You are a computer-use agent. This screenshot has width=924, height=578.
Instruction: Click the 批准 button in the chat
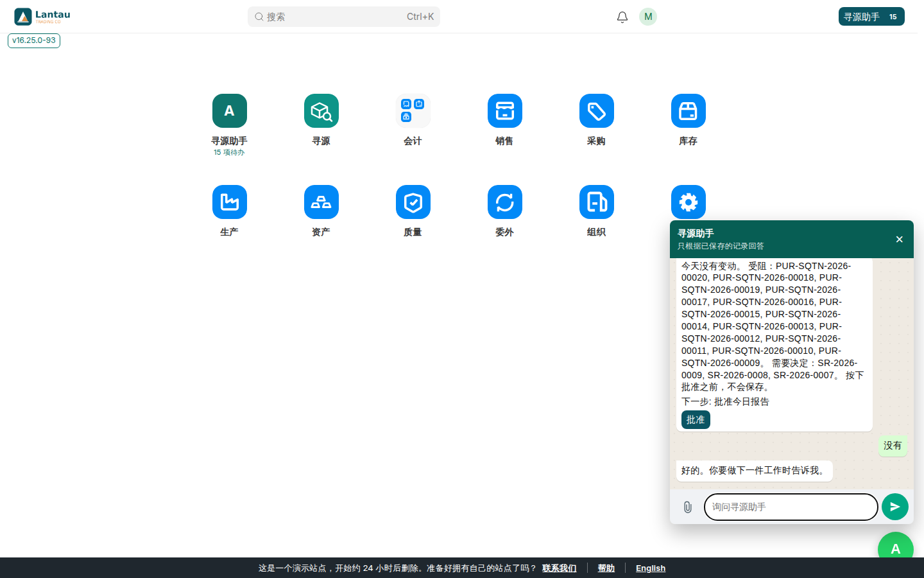[x=696, y=420]
